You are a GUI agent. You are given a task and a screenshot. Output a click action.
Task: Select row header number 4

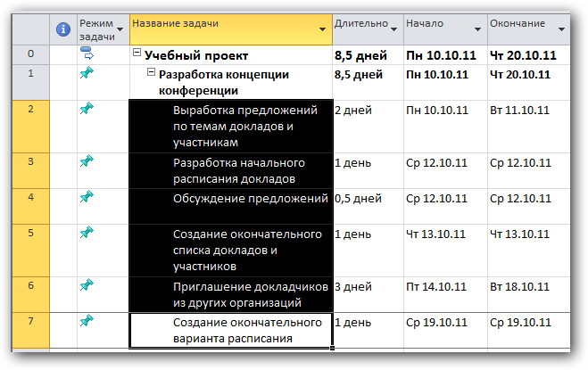(x=30, y=206)
